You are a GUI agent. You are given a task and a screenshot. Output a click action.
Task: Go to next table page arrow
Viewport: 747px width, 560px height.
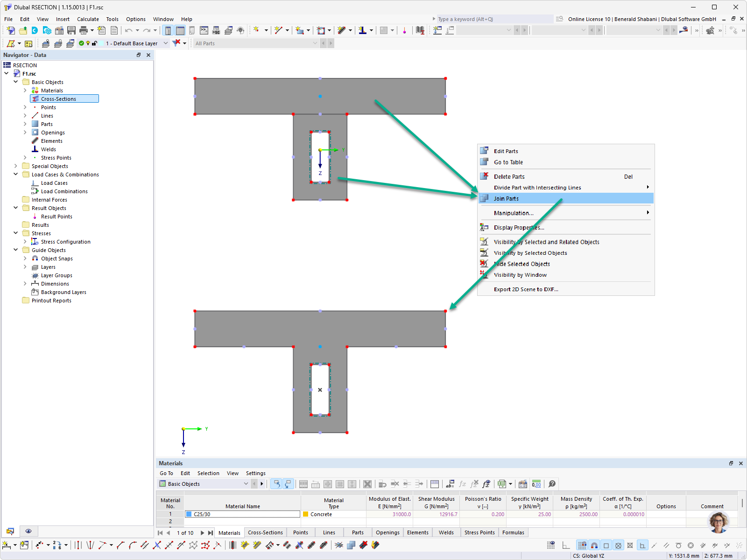pos(202,532)
